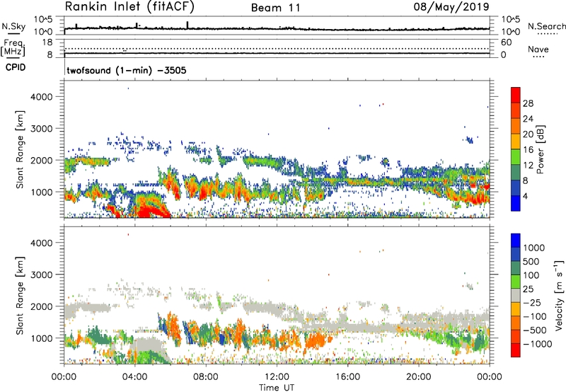Image resolution: width=566 pixels, height=392 pixels.
Task: Click the "N.Sky" legend label
Action: click(x=13, y=26)
